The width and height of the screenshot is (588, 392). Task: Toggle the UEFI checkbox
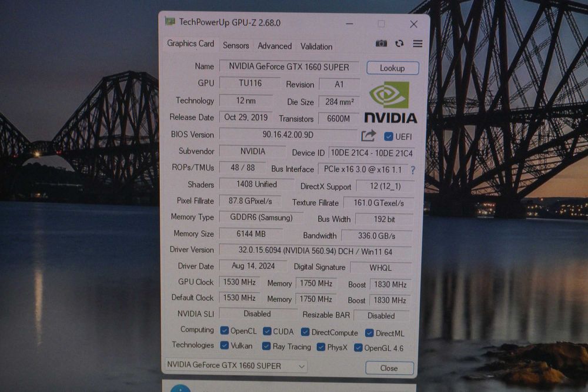(x=389, y=136)
